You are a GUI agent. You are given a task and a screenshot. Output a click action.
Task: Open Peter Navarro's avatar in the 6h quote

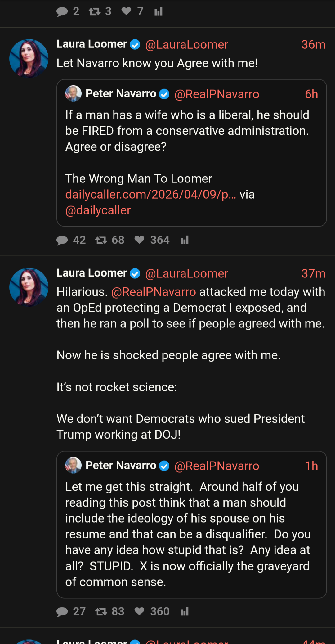coord(73,94)
